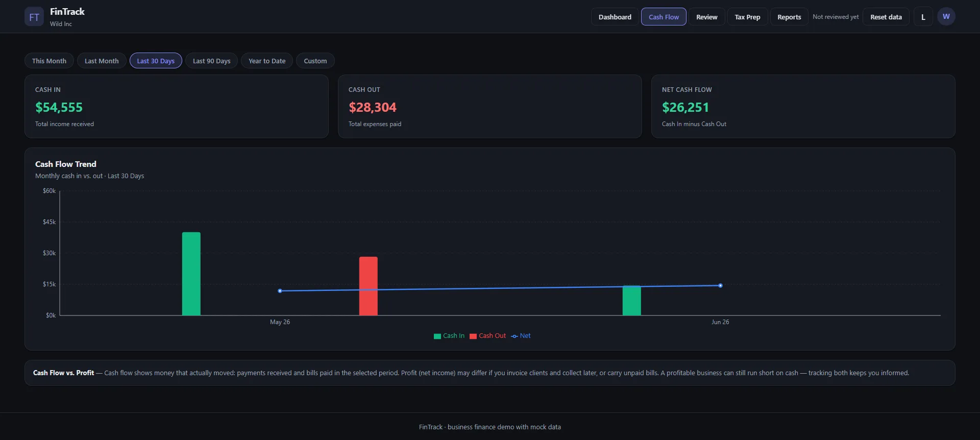
Task: Select the This Month range
Action: [x=49, y=61]
